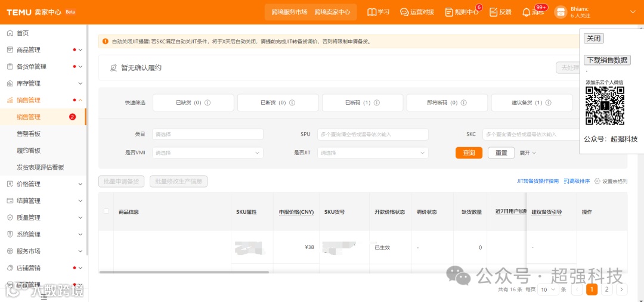This screenshot has height=302, width=644.
Task: Collapse 销售管理 section in sidebar
Action: pyautogui.click(x=80, y=100)
